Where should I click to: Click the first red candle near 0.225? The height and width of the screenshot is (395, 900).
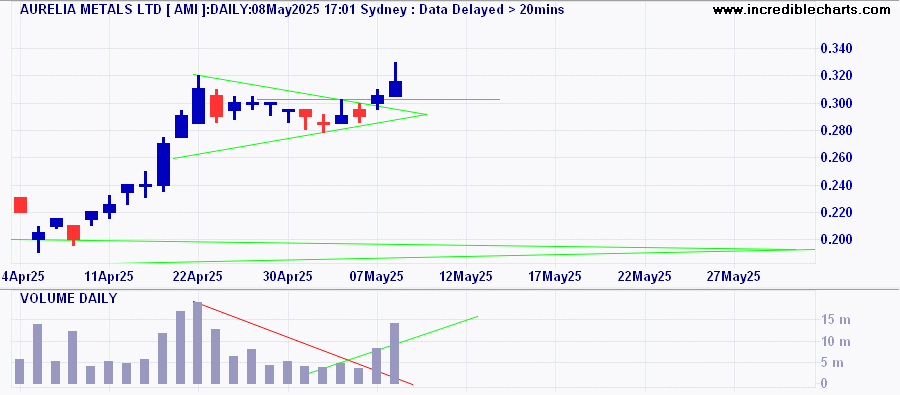[x=21, y=205]
